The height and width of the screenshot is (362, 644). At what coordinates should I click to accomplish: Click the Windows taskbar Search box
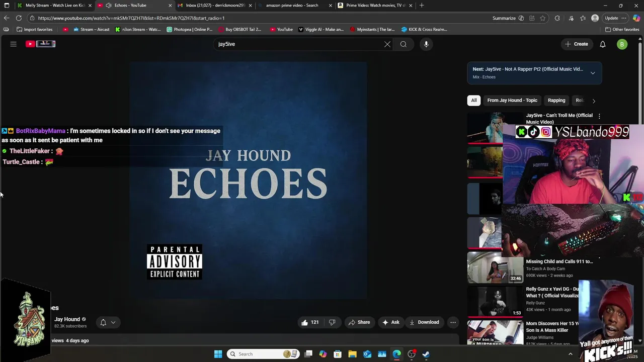263,354
